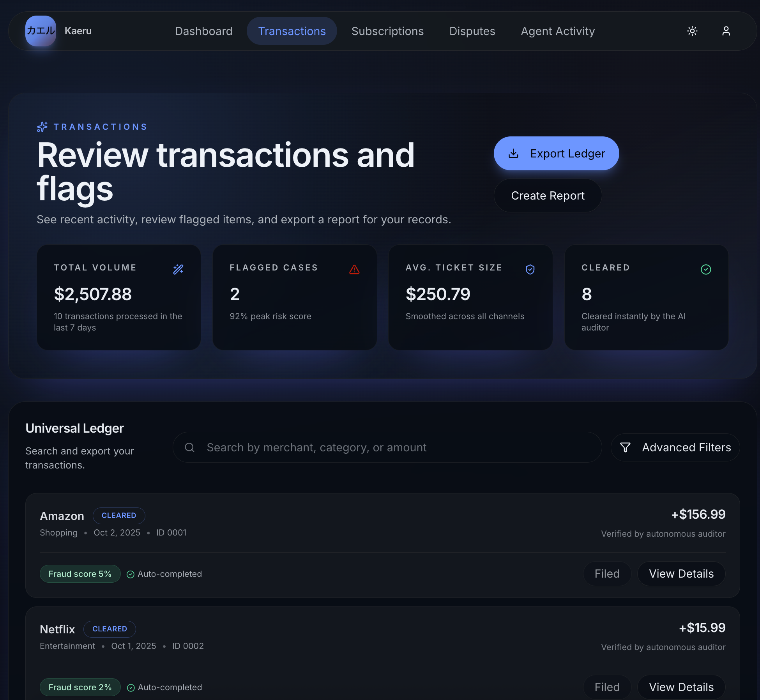The height and width of the screenshot is (700, 760).
Task: Click the Amazon Fraud score 5% badge
Action: click(x=80, y=574)
